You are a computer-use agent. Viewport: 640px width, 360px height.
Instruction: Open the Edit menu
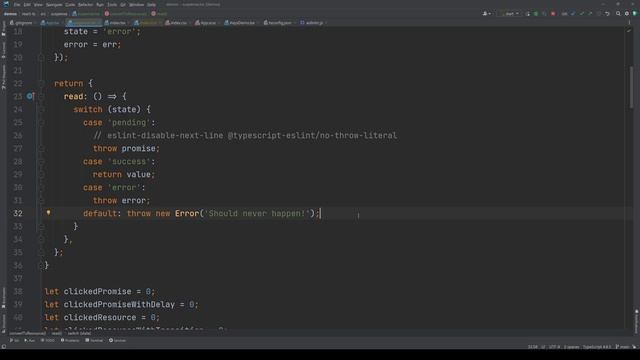(x=27, y=4)
